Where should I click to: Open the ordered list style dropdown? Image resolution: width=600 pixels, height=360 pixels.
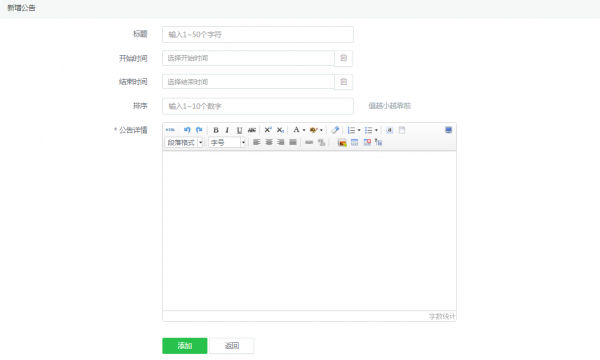[359, 130]
